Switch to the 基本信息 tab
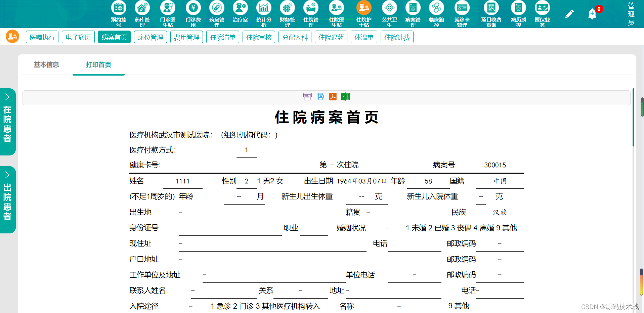The image size is (644, 313). 46,64
